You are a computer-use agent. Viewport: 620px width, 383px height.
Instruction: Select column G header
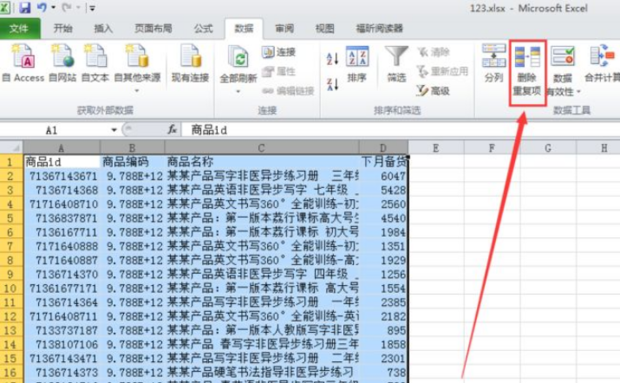[548, 148]
